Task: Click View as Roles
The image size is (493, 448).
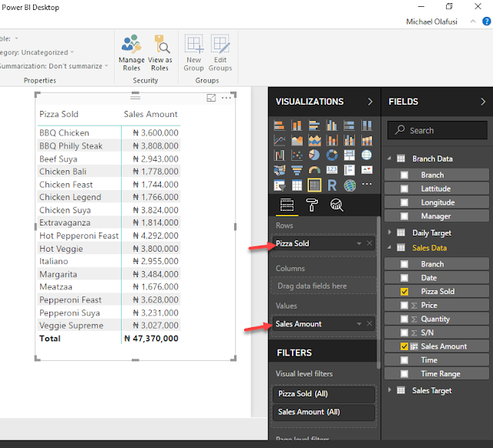Action: click(x=159, y=53)
